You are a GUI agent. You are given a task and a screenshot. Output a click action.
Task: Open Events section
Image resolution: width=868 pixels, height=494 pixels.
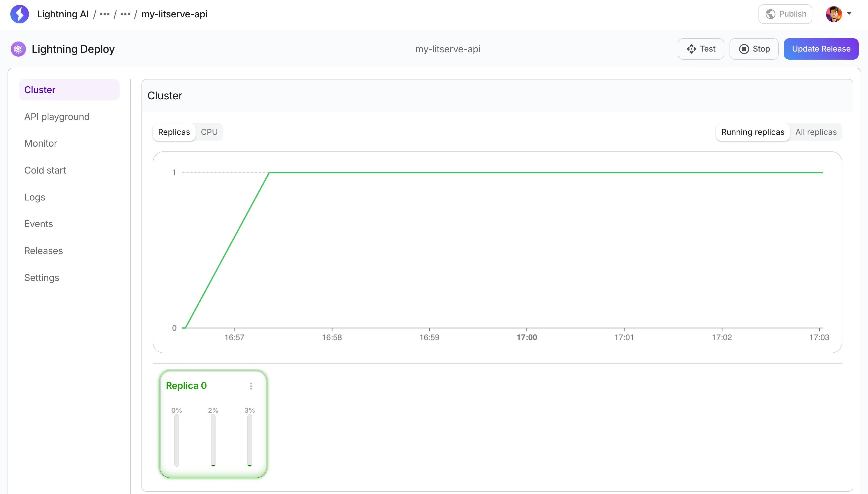click(x=38, y=224)
